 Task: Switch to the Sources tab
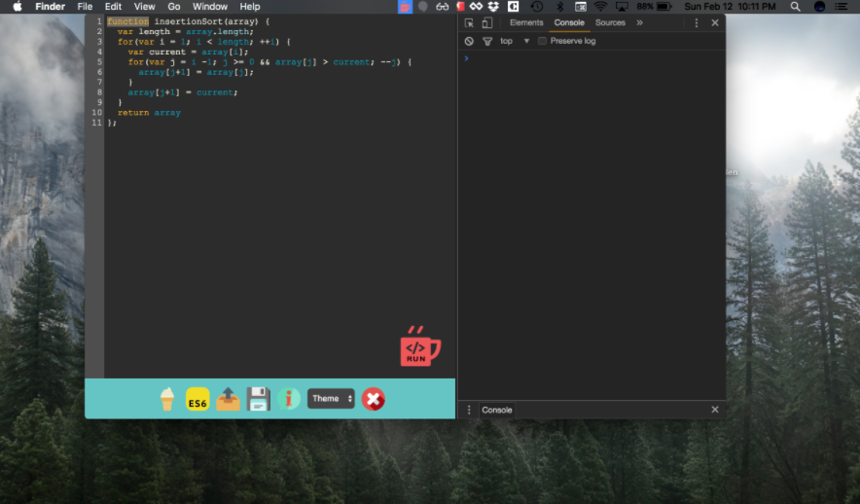pyautogui.click(x=610, y=23)
